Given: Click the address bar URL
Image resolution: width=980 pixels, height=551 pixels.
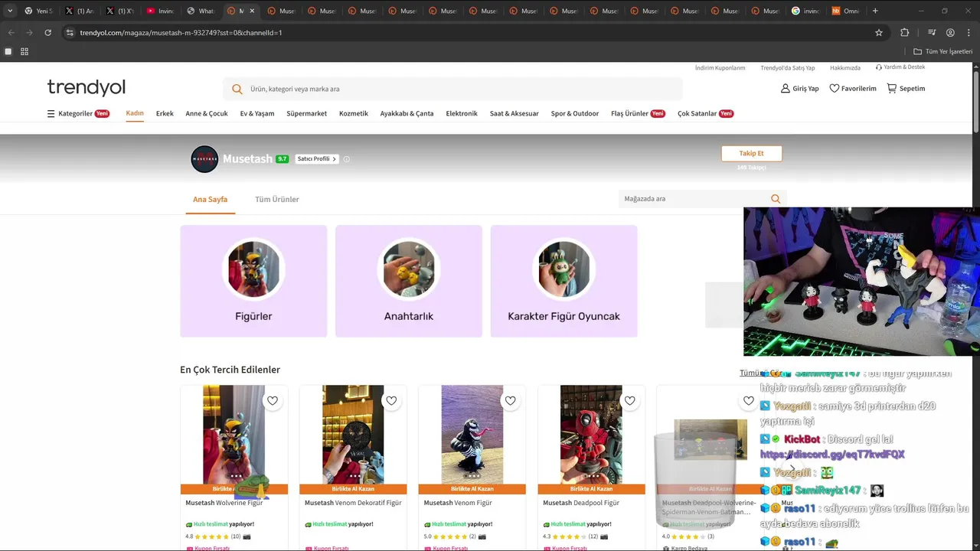Looking at the screenshot, I should click(181, 33).
